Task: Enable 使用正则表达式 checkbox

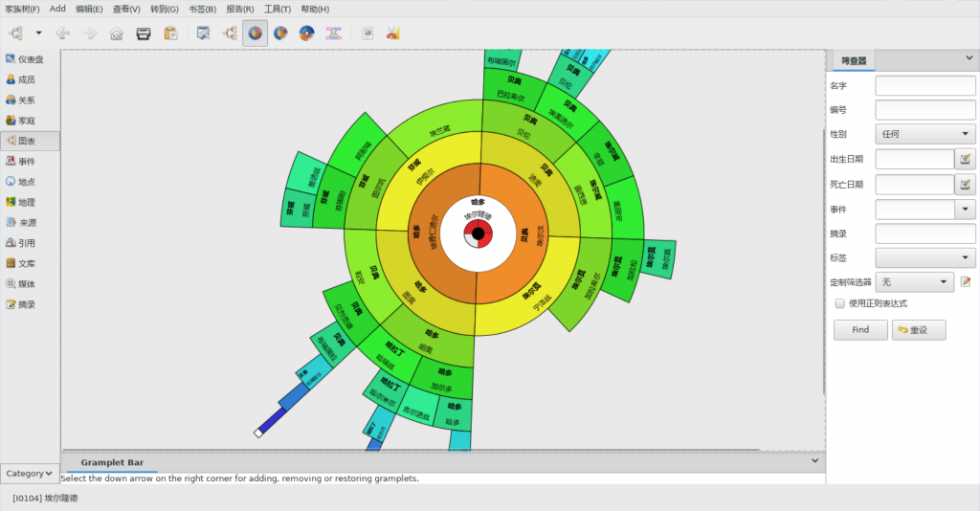Action: click(x=840, y=303)
